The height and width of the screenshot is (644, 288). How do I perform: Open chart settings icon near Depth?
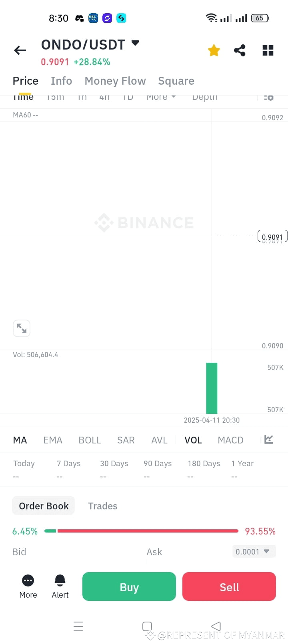point(269,97)
